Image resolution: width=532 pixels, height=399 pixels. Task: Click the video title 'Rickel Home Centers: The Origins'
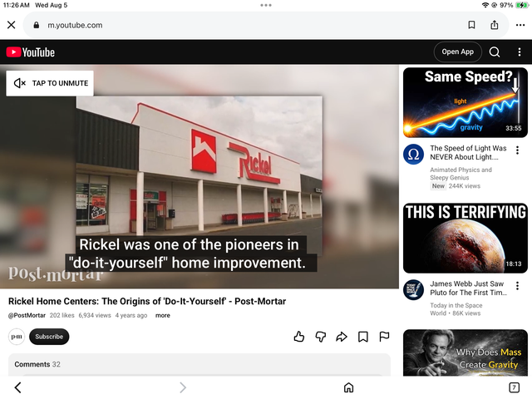pos(147,301)
